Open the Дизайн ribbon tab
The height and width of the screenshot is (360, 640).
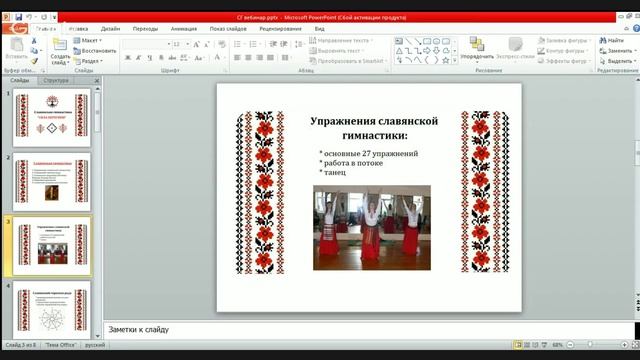[110, 29]
